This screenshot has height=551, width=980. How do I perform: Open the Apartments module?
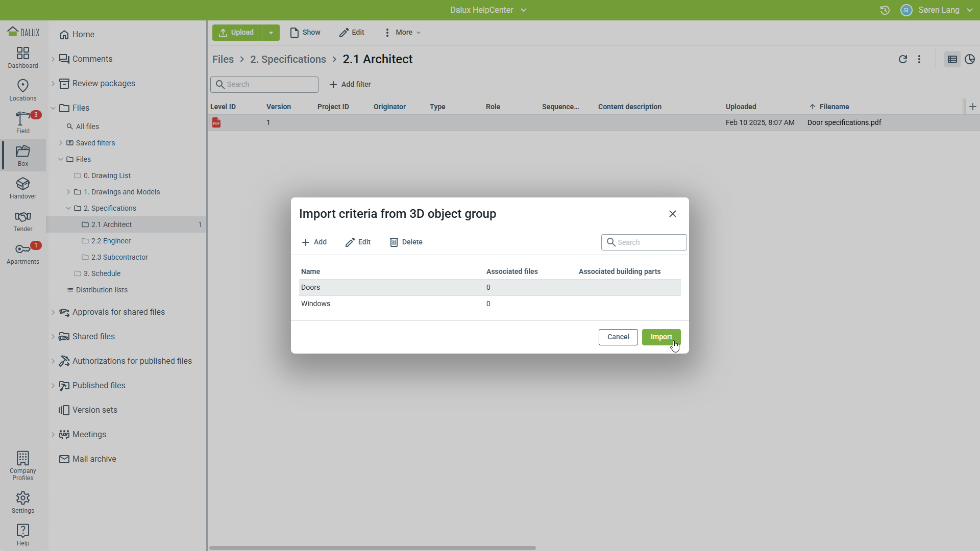23,253
